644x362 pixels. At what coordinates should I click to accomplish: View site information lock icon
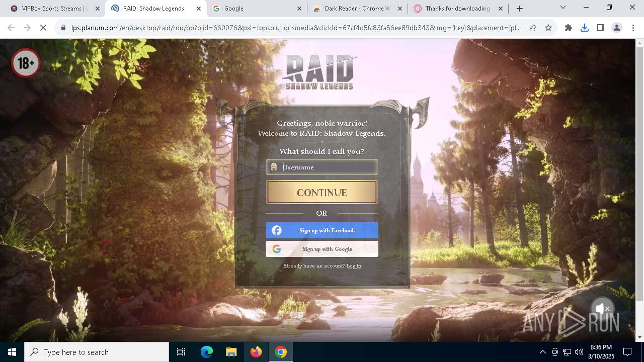click(63, 28)
